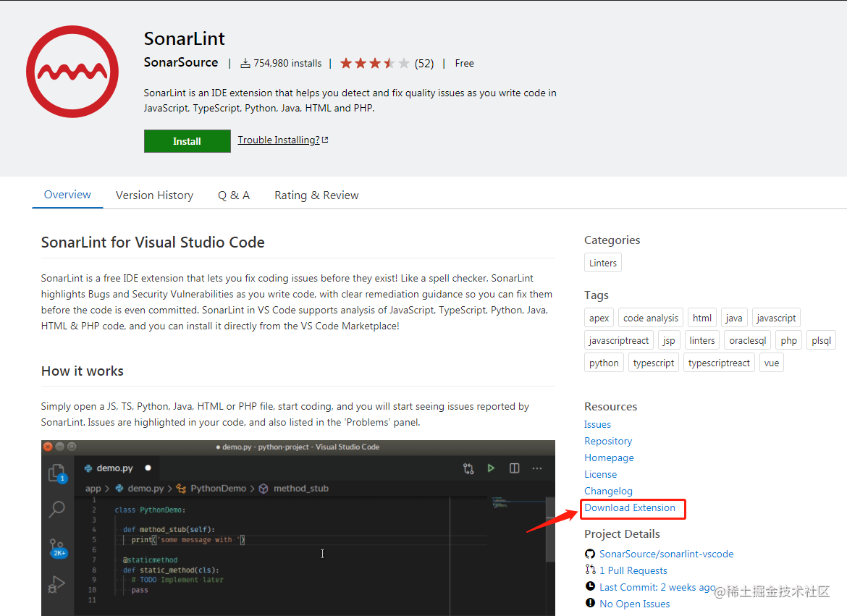Switch to the Version History tab

point(154,195)
